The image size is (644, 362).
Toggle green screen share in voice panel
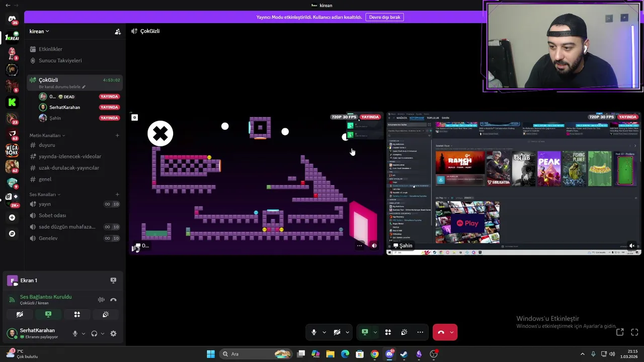(48, 314)
